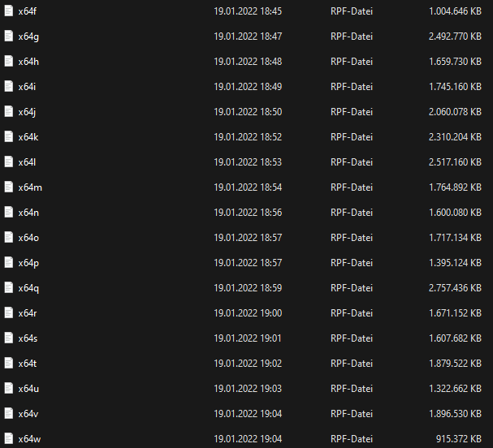Select the x64u file name
This screenshot has width=493, height=448.
click(x=28, y=389)
